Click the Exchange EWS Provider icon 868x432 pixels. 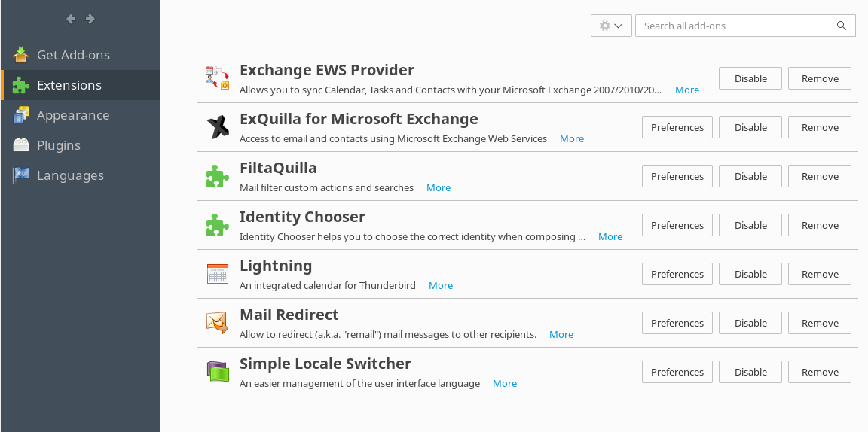click(217, 78)
